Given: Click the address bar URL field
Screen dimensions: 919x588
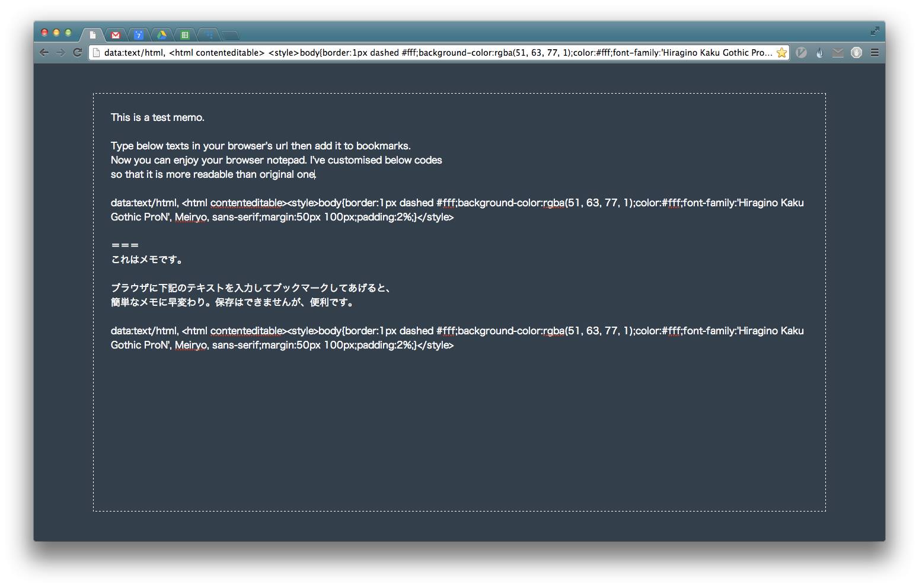Looking at the screenshot, I should pyautogui.click(x=438, y=53).
